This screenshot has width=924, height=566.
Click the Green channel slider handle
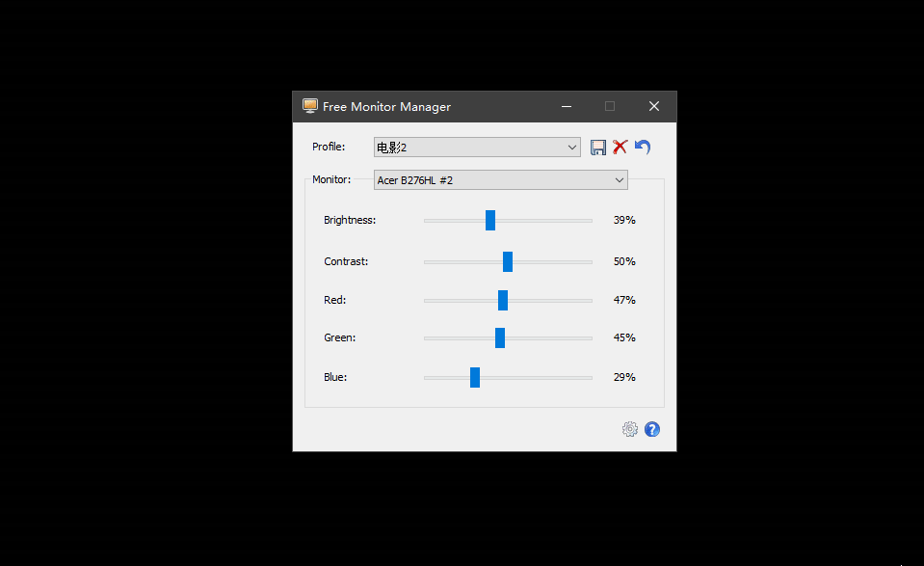[499, 337]
